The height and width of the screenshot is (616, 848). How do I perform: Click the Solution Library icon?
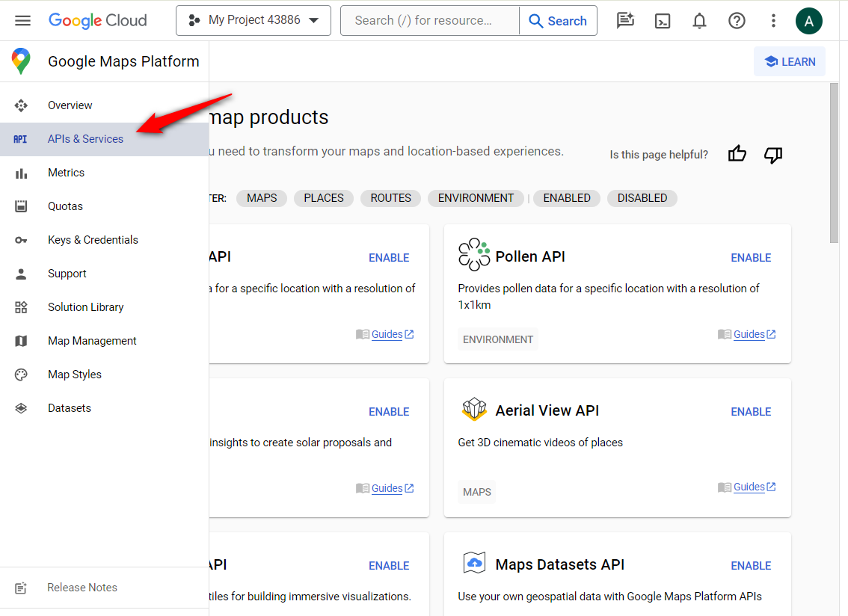coord(21,307)
